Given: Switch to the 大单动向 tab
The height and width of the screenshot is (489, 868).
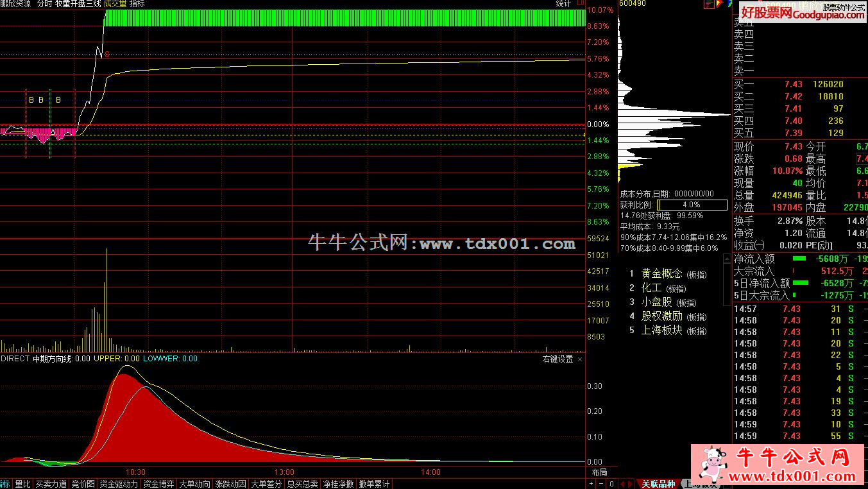Looking at the screenshot, I should click(194, 484).
